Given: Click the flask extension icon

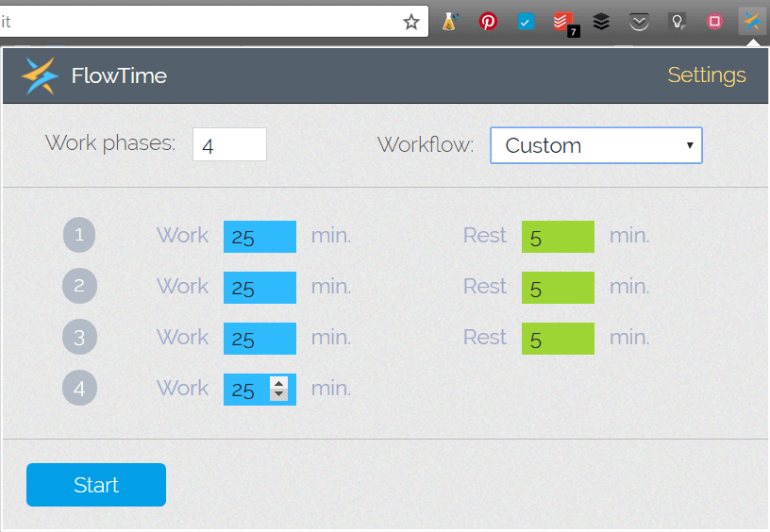Looking at the screenshot, I should click(450, 22).
